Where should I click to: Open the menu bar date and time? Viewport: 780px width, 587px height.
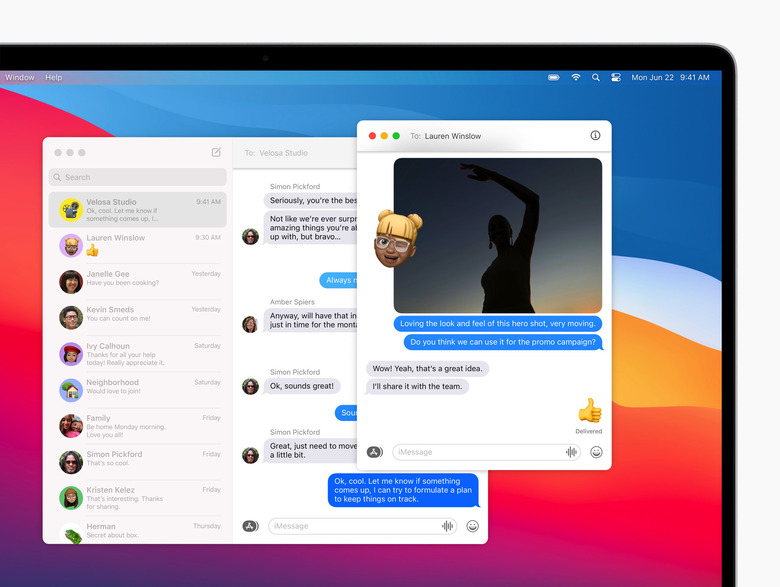click(670, 77)
